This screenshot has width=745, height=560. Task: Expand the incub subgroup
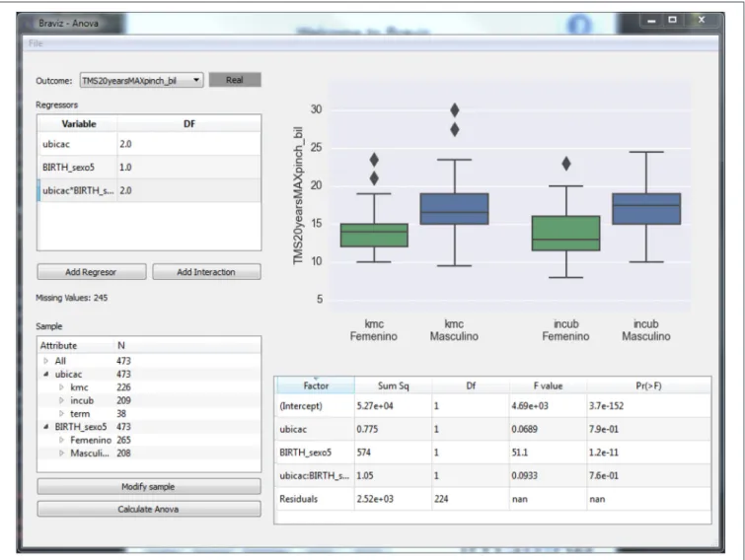tap(61, 400)
